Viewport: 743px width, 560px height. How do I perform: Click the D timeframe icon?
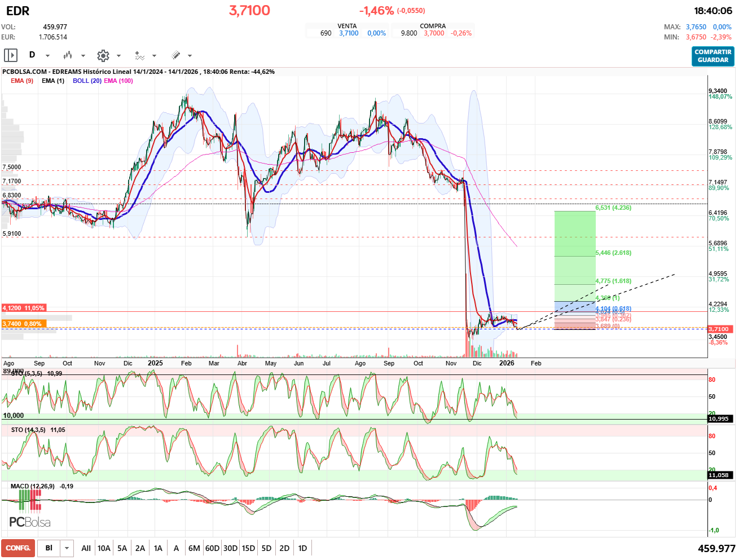click(x=32, y=55)
